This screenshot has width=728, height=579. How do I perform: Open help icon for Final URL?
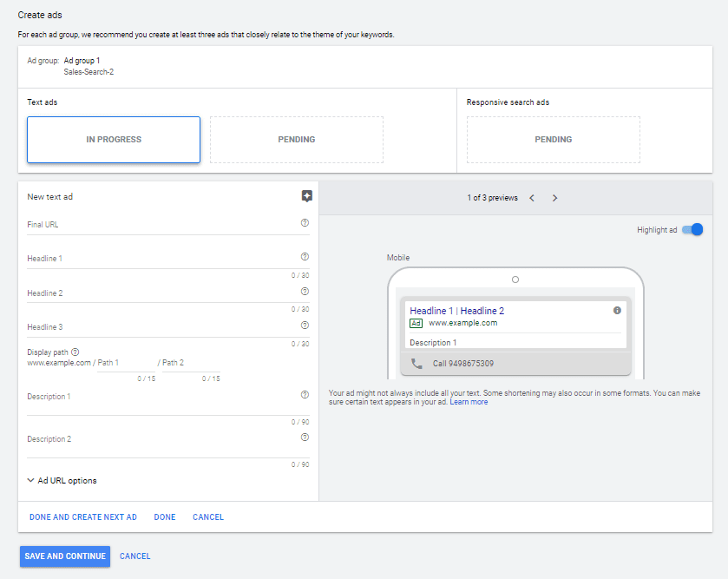tap(305, 223)
